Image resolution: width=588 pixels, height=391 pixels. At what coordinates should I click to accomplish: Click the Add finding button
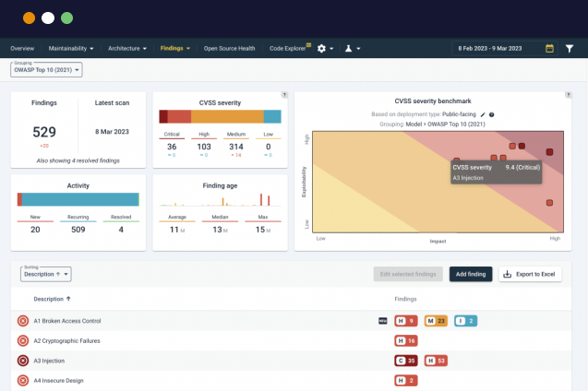tap(471, 274)
